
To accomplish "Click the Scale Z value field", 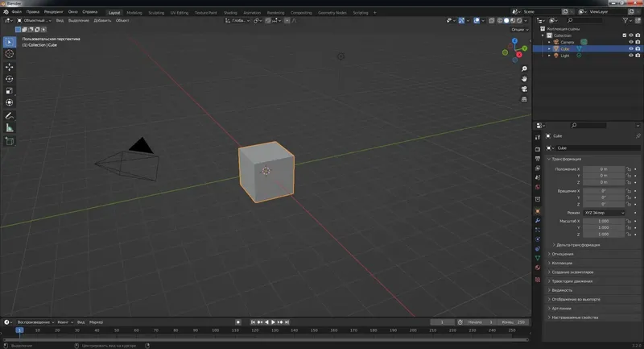I will coord(603,235).
